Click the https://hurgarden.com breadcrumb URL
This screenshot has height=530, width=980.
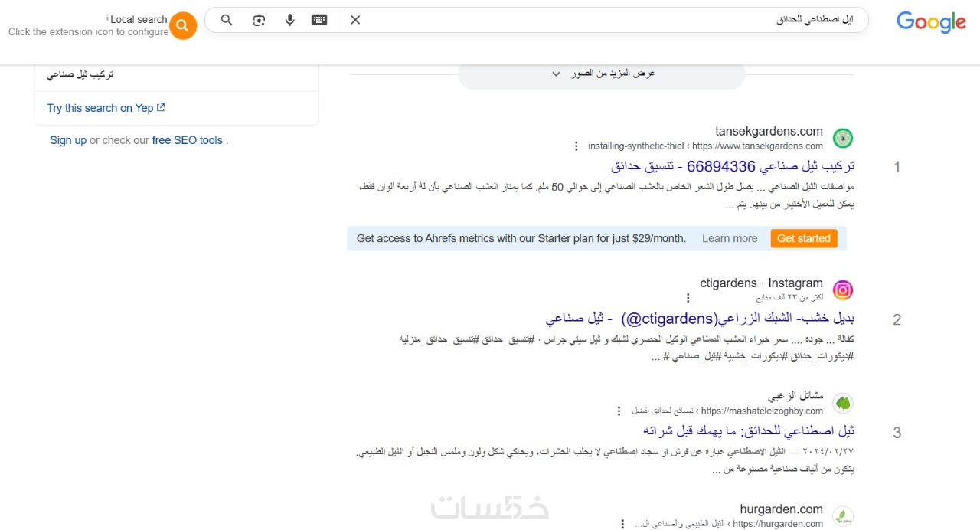coord(777,524)
